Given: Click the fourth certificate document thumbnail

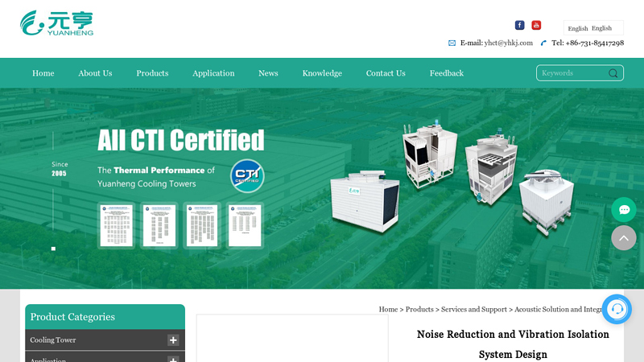Looking at the screenshot, I should 245,225.
